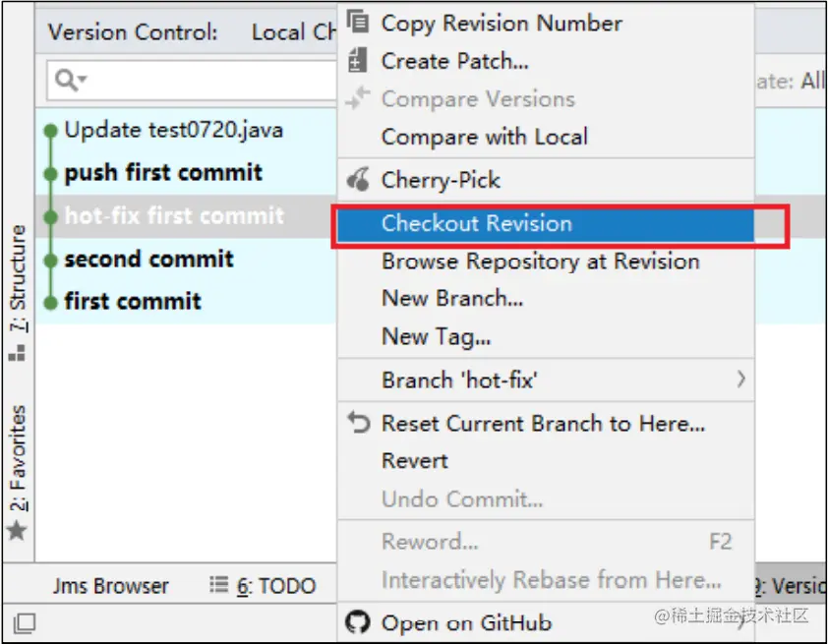Viewport: 828px width, 644px height.
Task: Click the Structure tool window icon
Action: click(x=17, y=353)
